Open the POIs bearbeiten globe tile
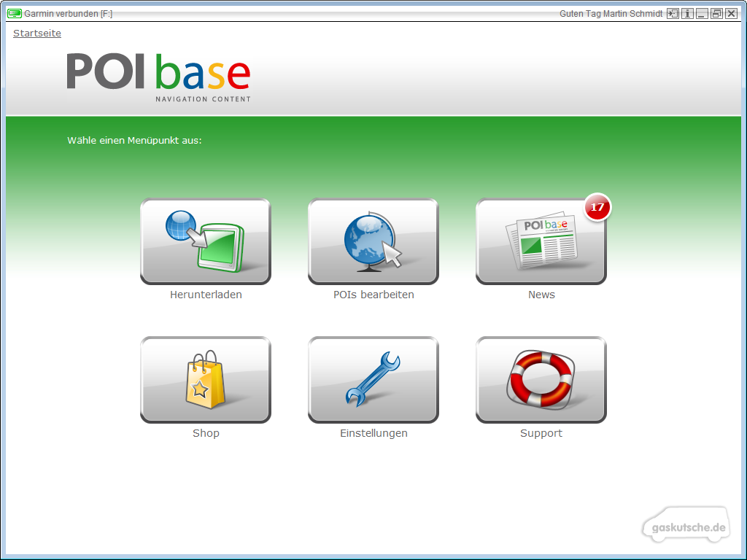The height and width of the screenshot is (560, 747). coord(373,241)
